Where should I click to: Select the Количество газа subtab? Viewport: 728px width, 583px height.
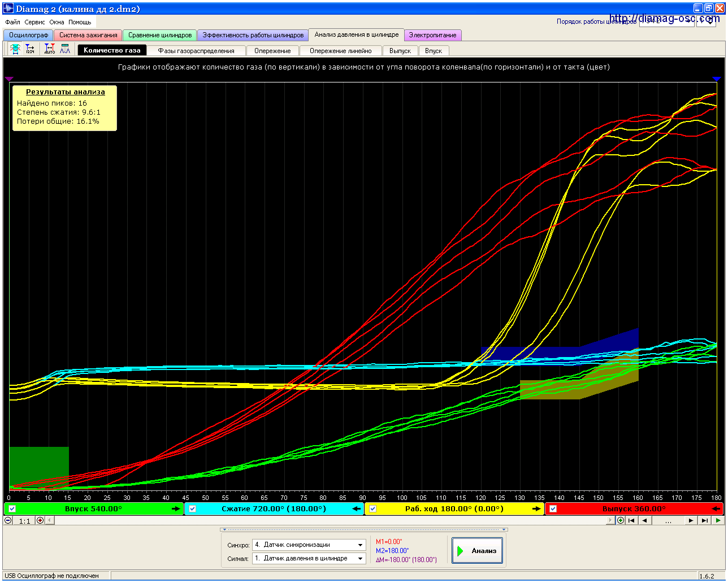(112, 50)
